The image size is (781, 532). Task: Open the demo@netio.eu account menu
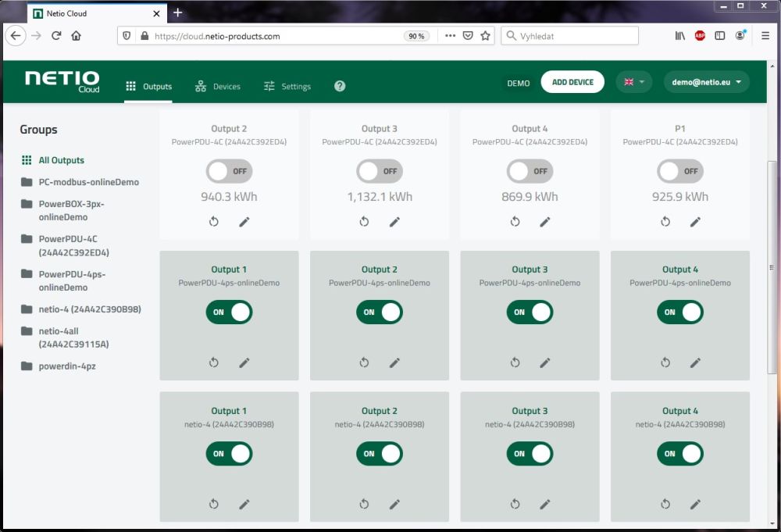coord(706,82)
